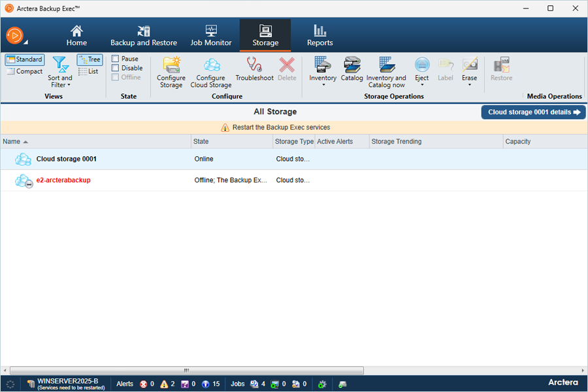Click the warning icon in the restart banner
588x392 pixels.
tap(225, 127)
